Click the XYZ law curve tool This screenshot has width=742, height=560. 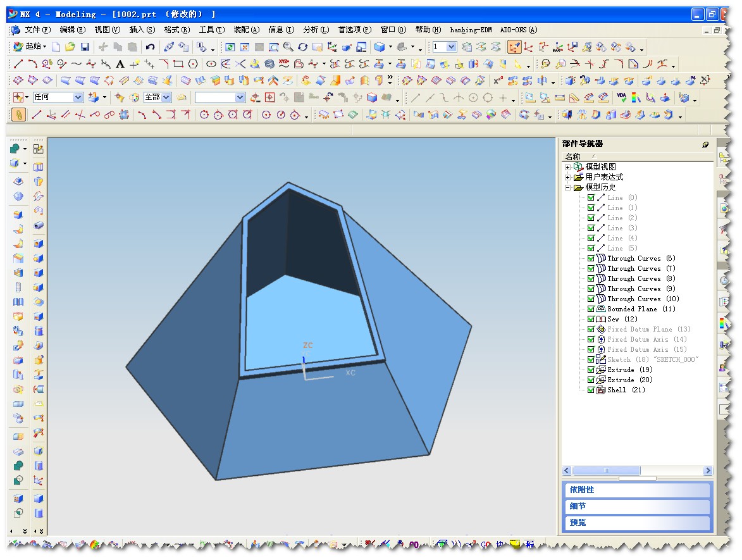pyautogui.click(x=284, y=64)
